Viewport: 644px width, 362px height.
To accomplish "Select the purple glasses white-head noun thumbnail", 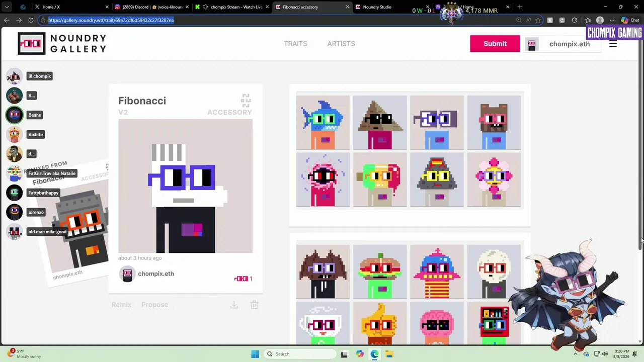I will point(437,123).
